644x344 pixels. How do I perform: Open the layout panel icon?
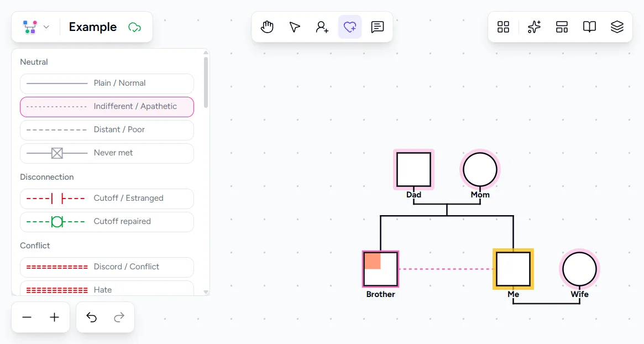click(x=562, y=27)
